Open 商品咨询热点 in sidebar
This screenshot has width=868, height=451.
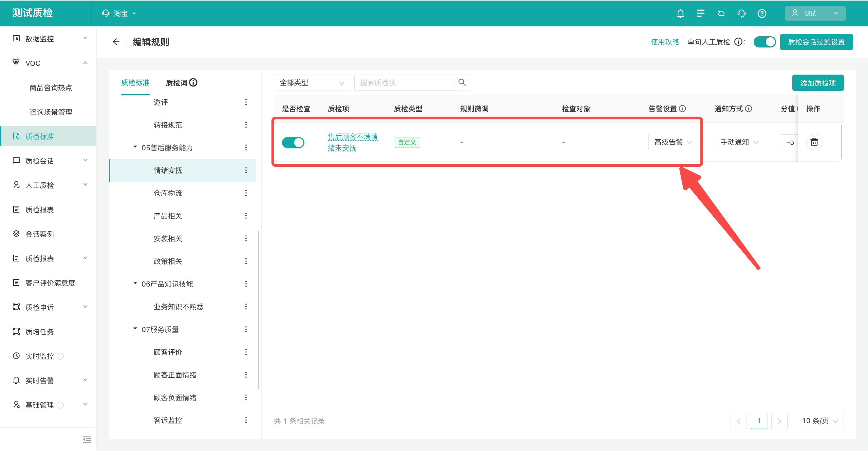tap(51, 87)
